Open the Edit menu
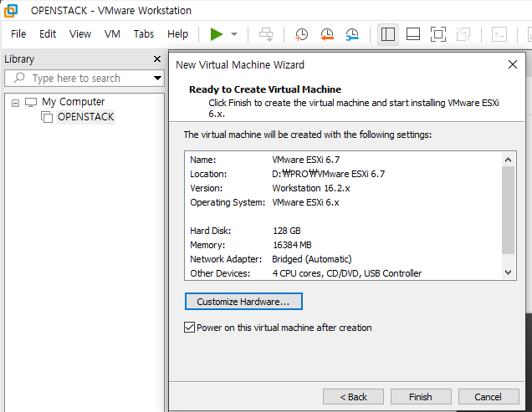532x412 pixels. click(48, 34)
